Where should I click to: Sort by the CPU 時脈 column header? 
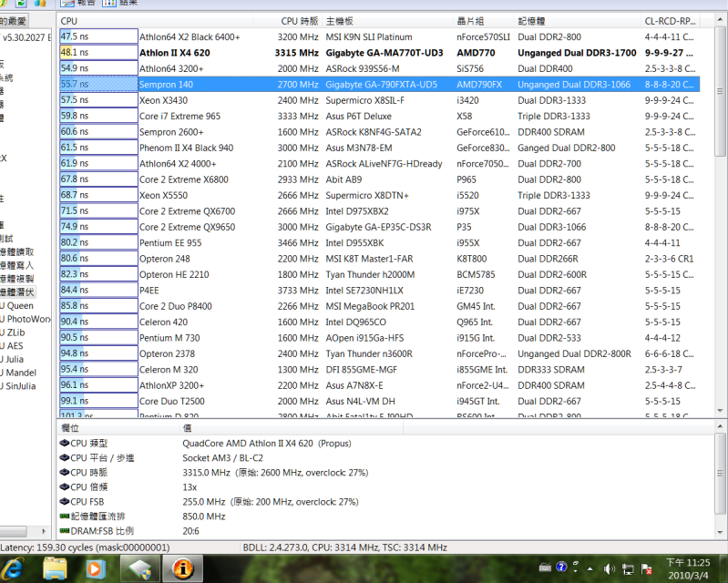coord(299,20)
